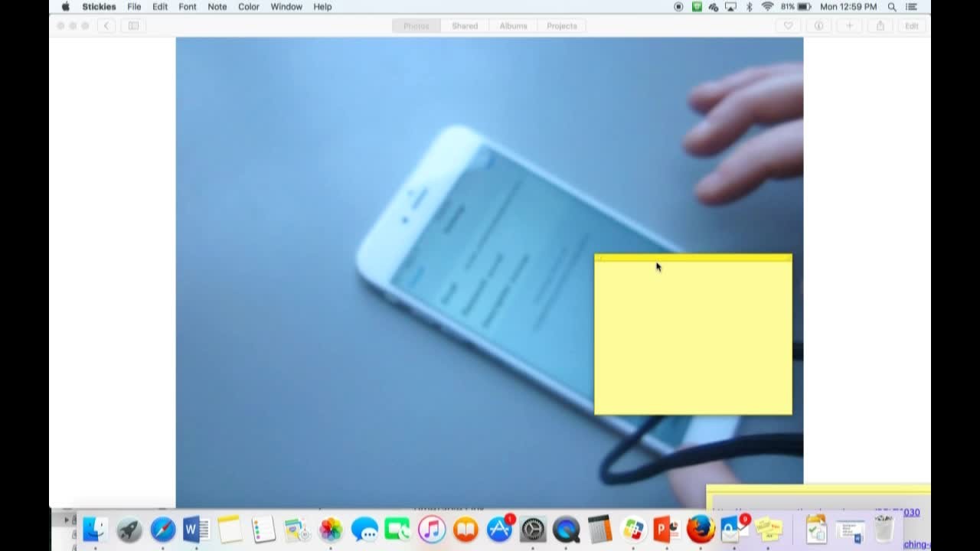Open Safari from the dock
Image resolution: width=980 pixels, height=551 pixels.
coord(162,530)
